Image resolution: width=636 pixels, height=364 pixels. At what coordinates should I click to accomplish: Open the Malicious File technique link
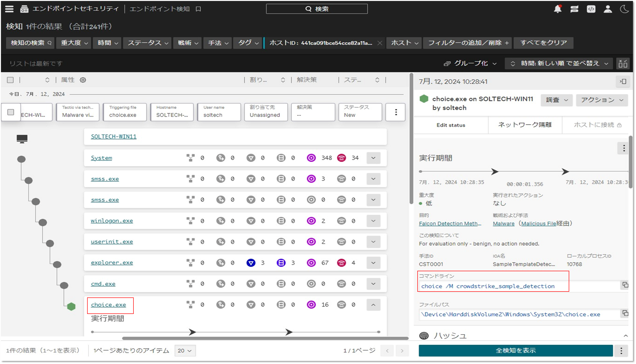tap(538, 224)
